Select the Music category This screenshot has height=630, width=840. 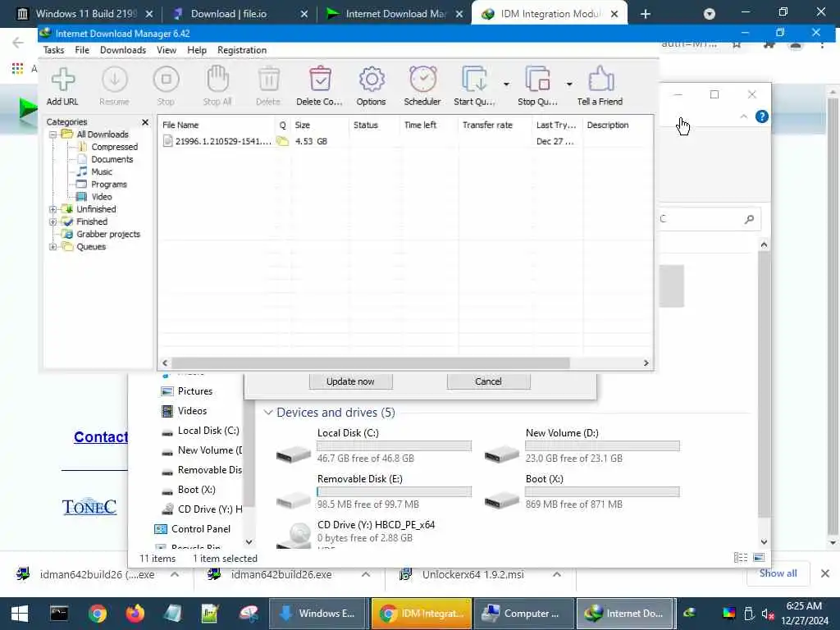click(101, 172)
